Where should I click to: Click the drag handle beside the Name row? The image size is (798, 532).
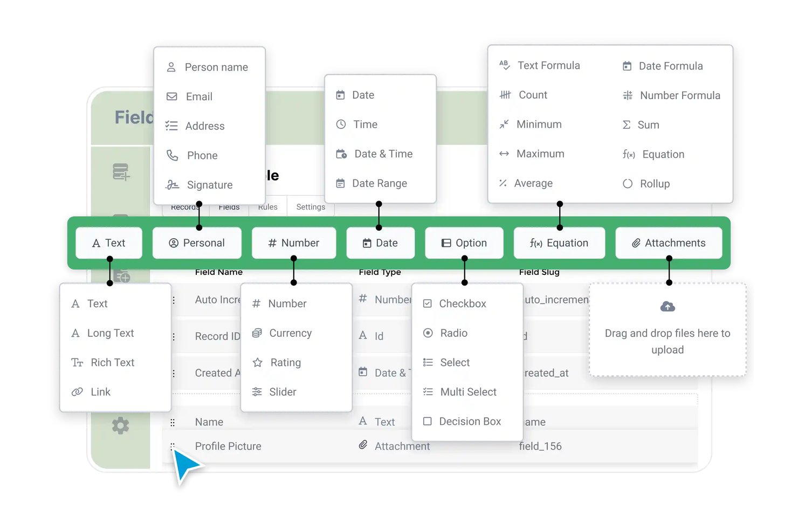pyautogui.click(x=173, y=423)
